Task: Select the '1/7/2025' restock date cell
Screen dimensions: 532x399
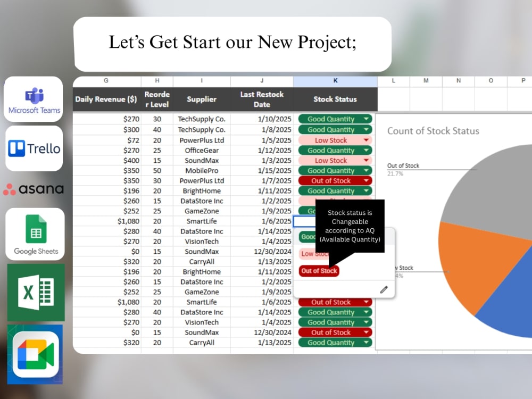Action: pyautogui.click(x=262, y=180)
